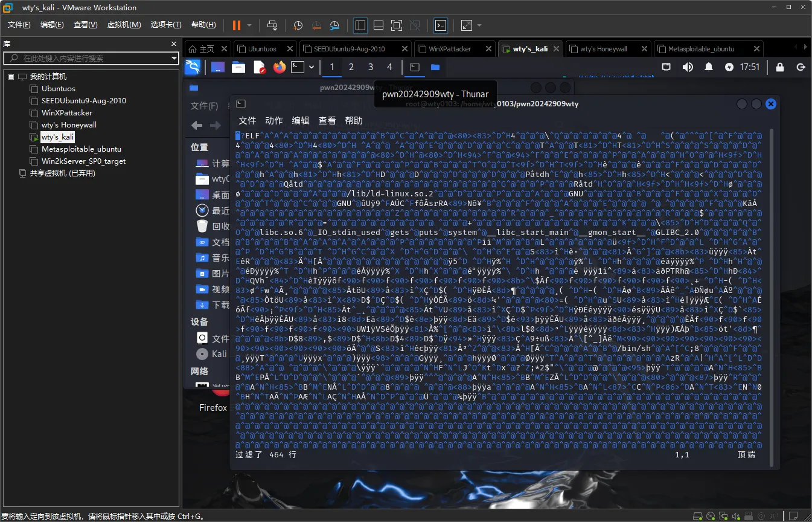Click the unity mode icon

[415, 25]
